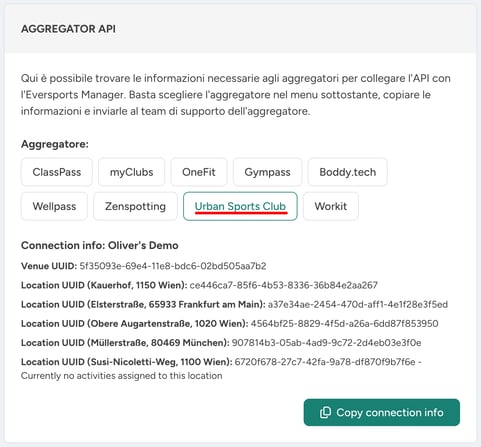Click the Venue UUID value

click(x=173, y=266)
